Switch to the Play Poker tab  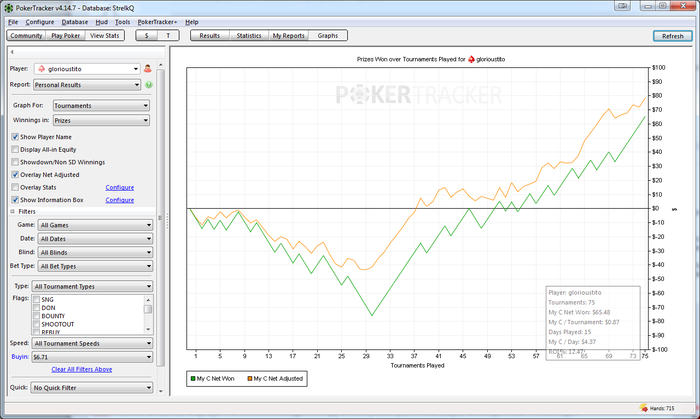66,36
